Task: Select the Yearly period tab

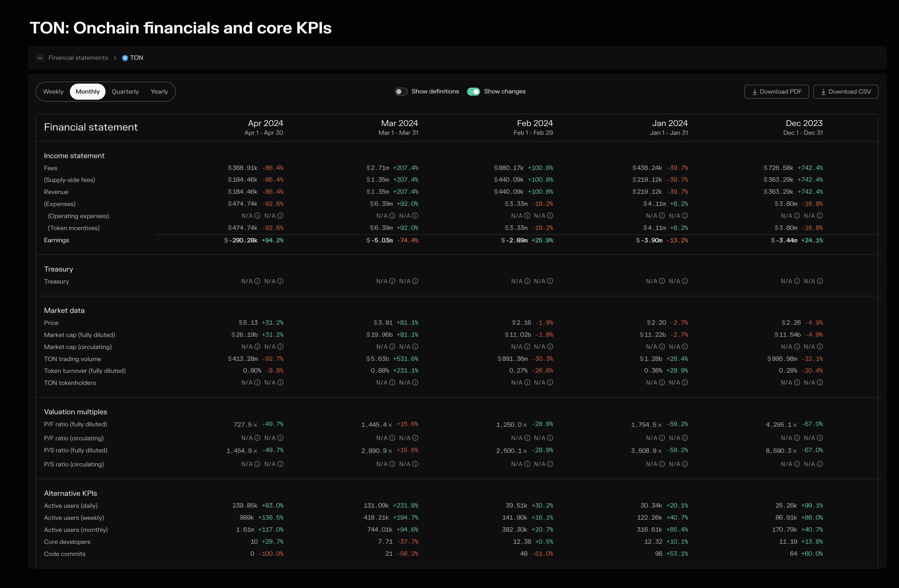Action: coord(159,92)
